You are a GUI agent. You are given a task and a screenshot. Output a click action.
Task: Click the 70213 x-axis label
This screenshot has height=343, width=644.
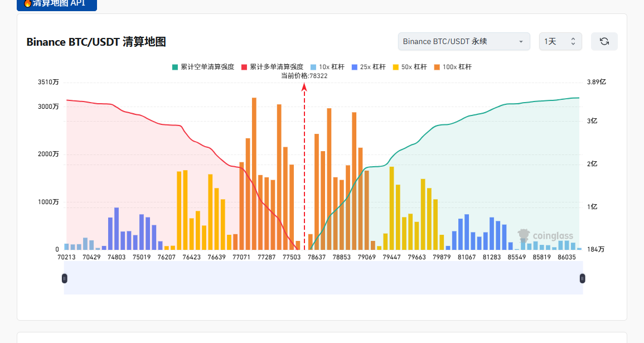tap(66, 257)
